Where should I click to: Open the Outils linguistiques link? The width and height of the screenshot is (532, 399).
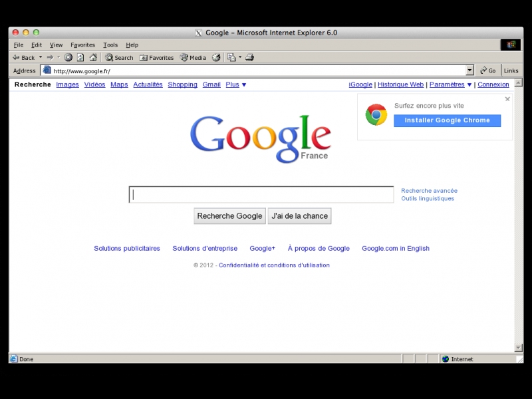[428, 198]
